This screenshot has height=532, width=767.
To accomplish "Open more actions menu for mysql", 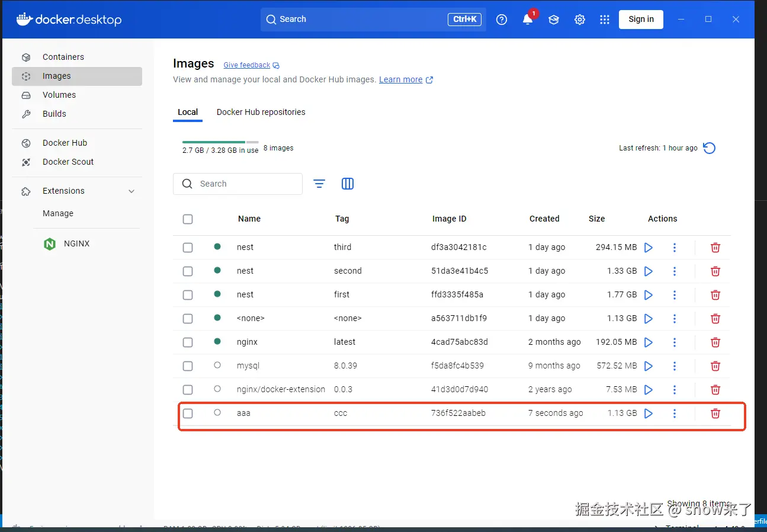I will click(675, 366).
